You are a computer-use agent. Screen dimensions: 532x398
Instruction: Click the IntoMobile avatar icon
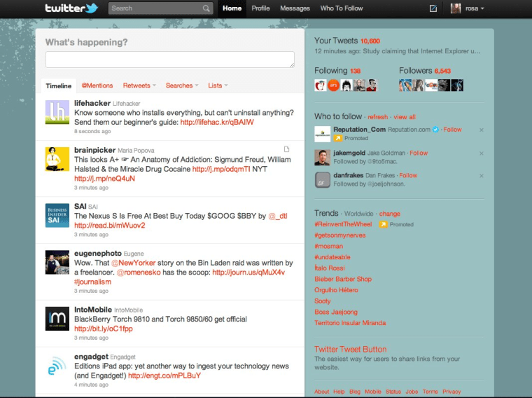tap(57, 317)
